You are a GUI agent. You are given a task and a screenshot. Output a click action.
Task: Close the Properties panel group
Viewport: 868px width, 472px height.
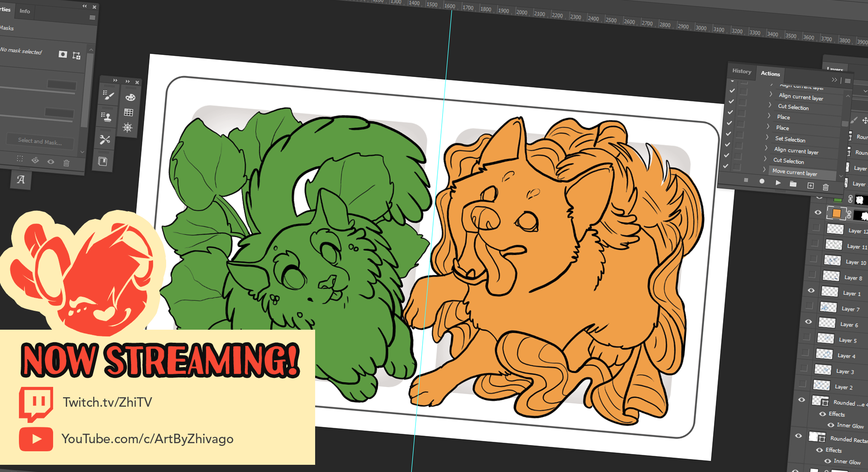point(94,7)
